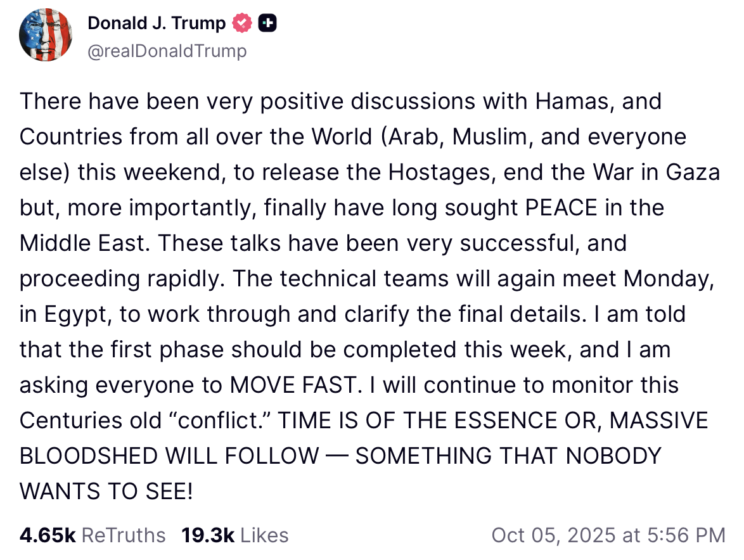Click the phrase BLOODSHED WILL FOLLOW
The height and width of the screenshot is (560, 744).
(x=170, y=456)
